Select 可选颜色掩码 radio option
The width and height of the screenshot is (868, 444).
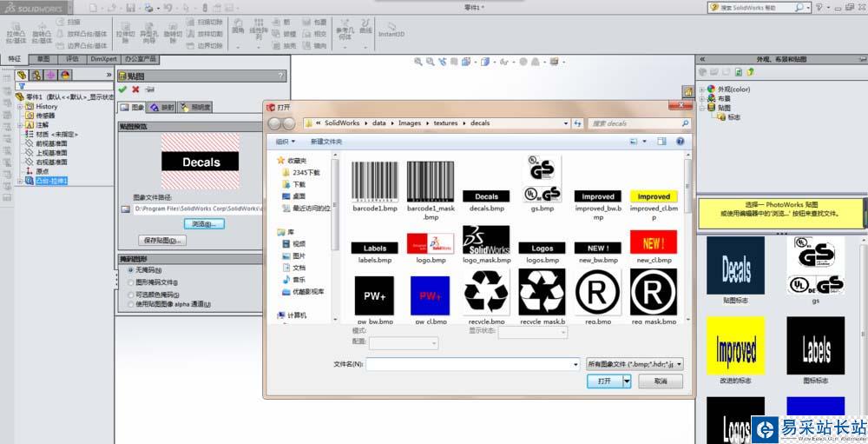pyautogui.click(x=131, y=295)
